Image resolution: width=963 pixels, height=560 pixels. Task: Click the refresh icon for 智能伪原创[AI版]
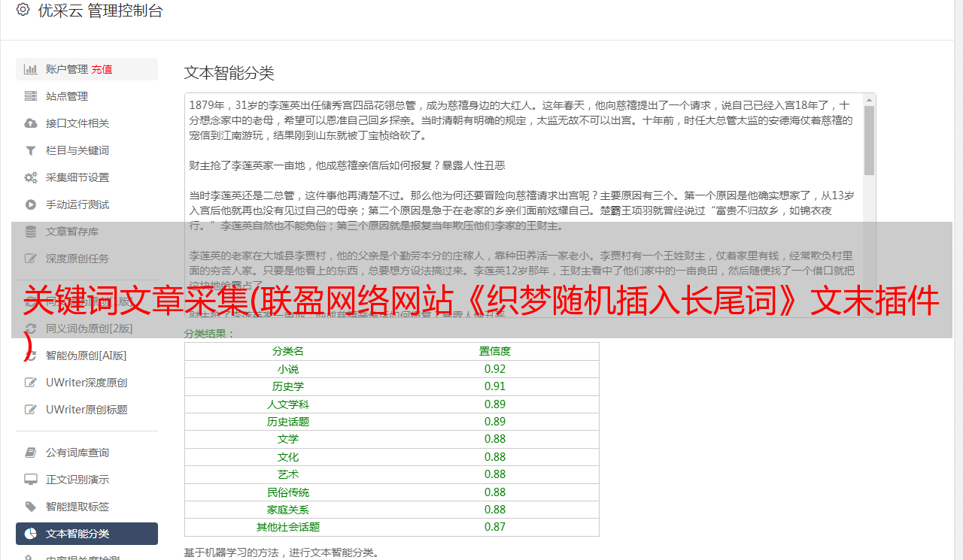pos(31,356)
